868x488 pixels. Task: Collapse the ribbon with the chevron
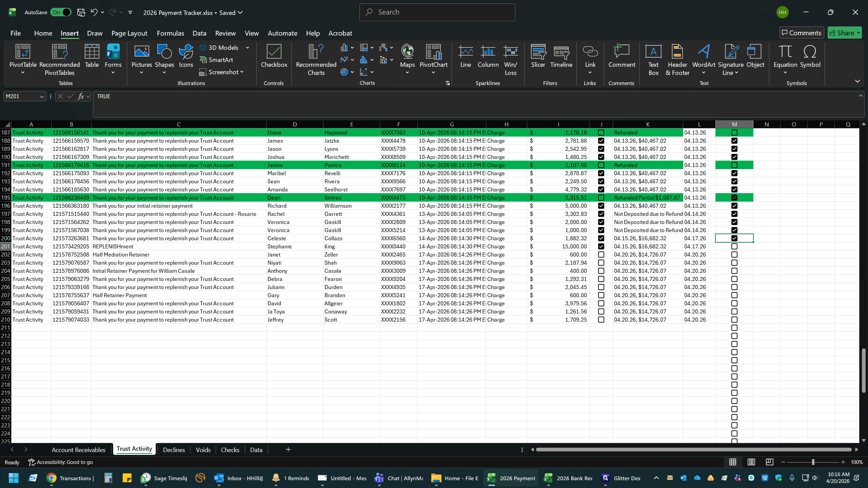coord(857,81)
